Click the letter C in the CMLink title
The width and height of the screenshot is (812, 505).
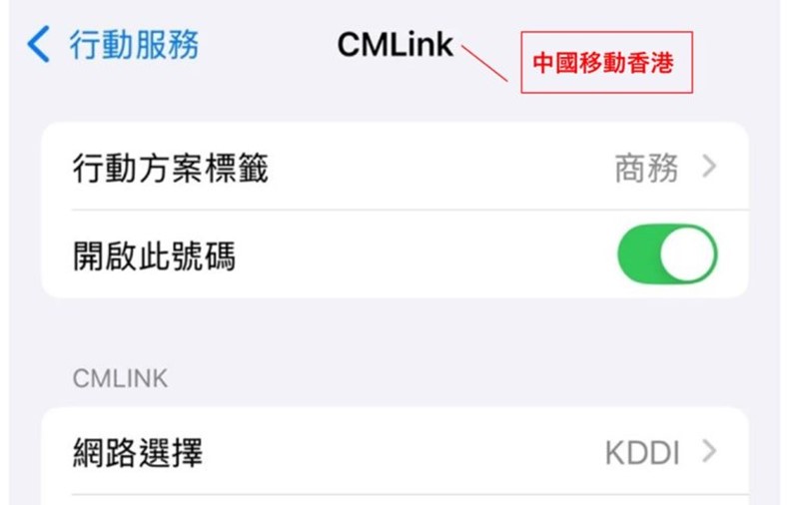[350, 45]
